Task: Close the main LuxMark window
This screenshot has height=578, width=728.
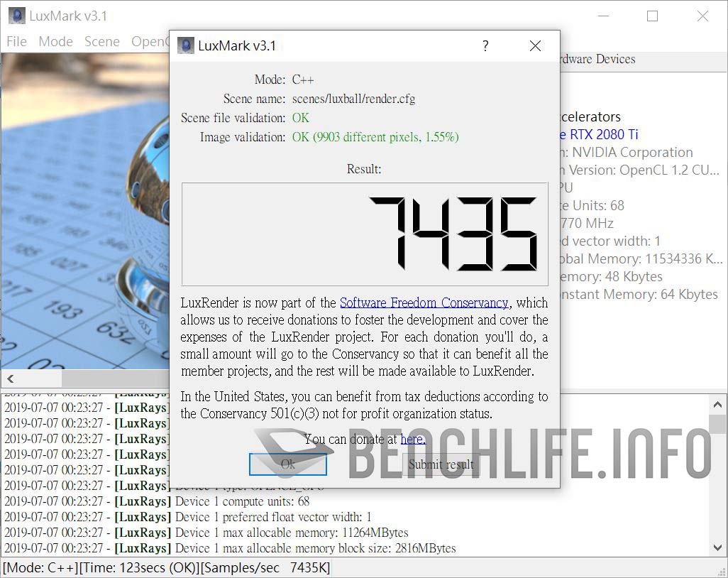Action: (702, 16)
